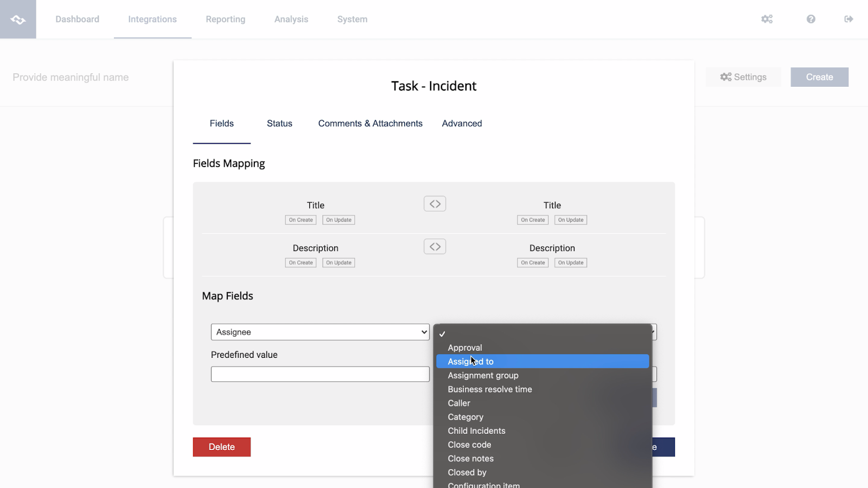Switch to the Comments & Attachments tab
Viewport: 868px width, 488px height.
tap(370, 123)
